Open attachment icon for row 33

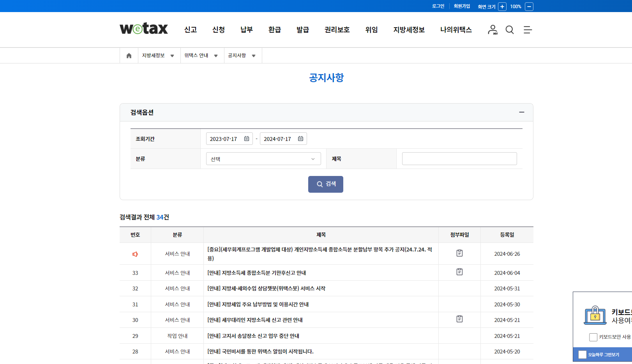tap(460, 272)
